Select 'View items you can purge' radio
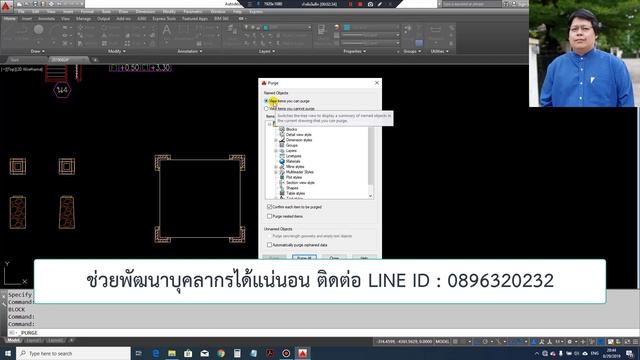Viewport: 640px width, 360px height. tap(266, 101)
